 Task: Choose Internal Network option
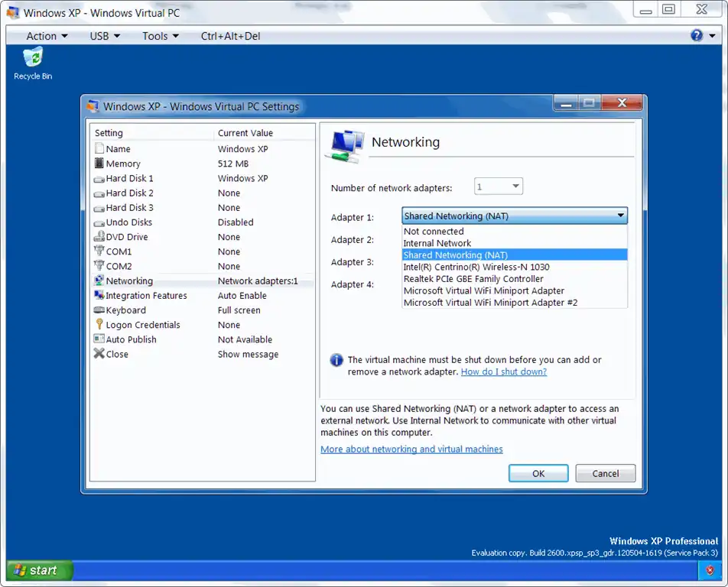437,243
